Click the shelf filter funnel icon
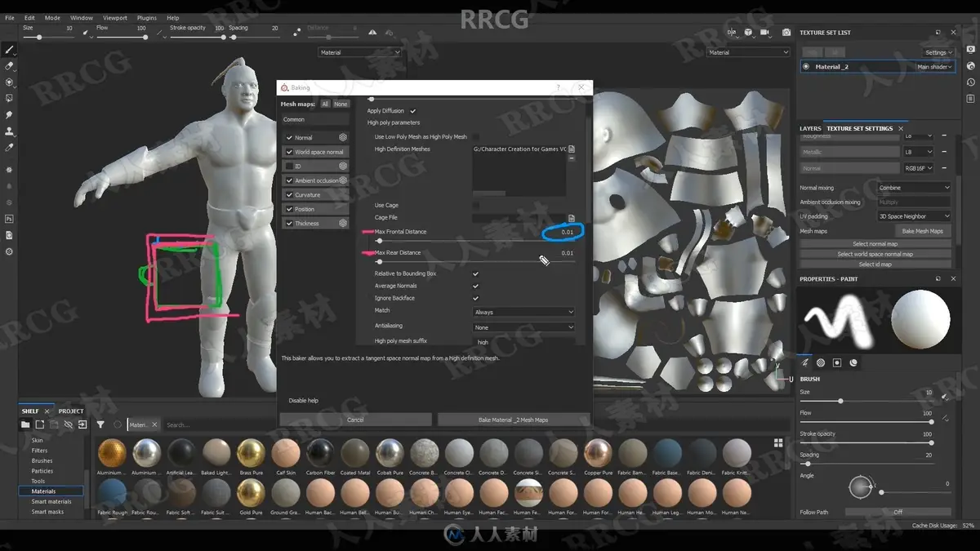This screenshot has width=980, height=551. 100,424
